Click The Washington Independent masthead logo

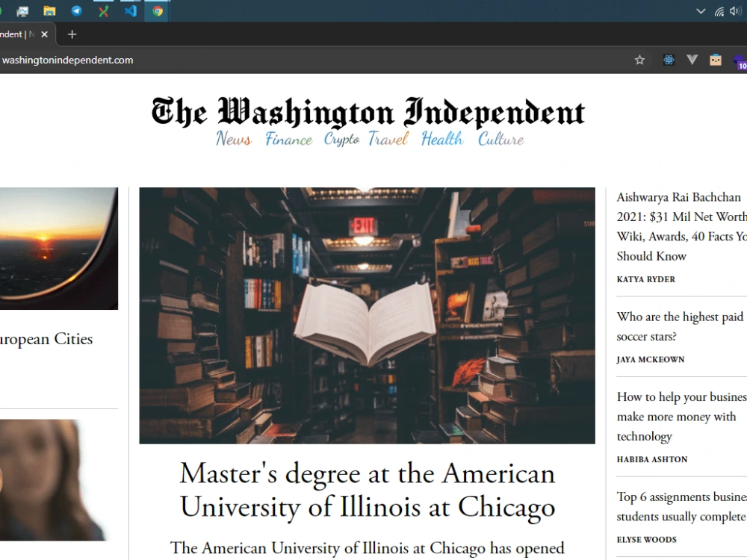(368, 113)
